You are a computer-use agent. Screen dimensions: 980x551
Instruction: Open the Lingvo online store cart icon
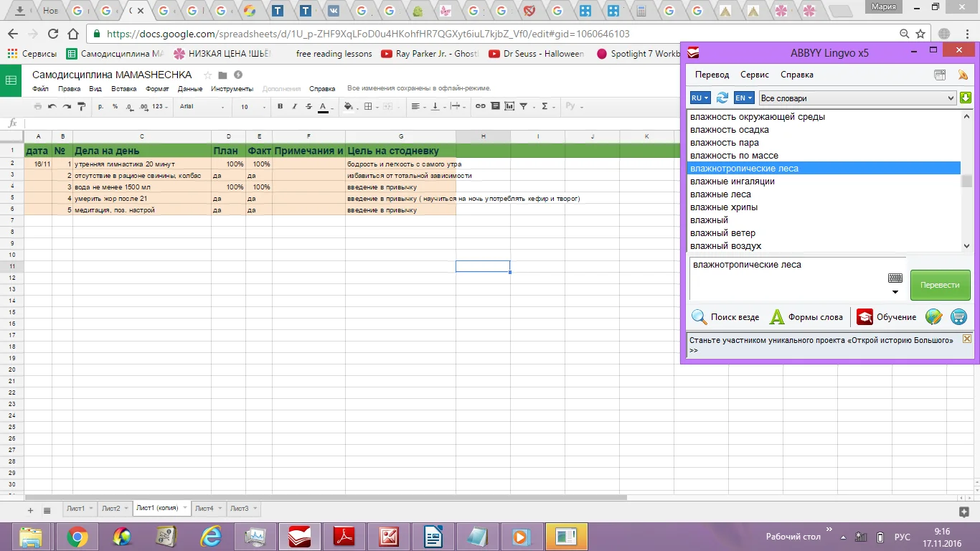(x=958, y=317)
